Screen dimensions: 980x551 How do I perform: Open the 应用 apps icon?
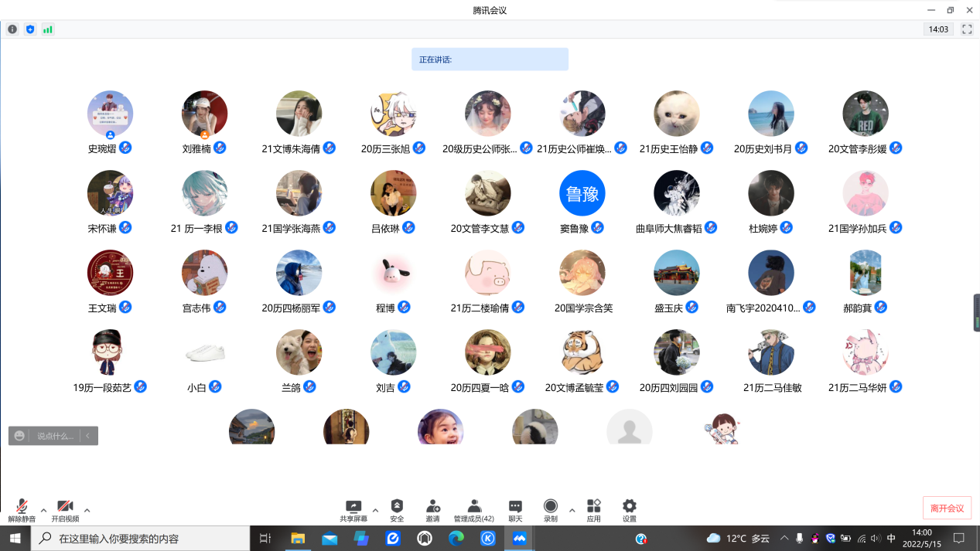click(593, 510)
